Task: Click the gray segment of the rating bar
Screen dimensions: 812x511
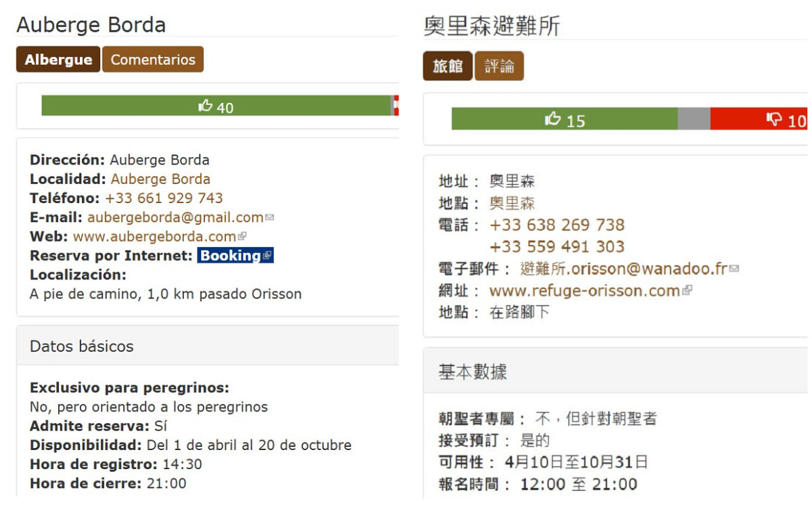Action: (x=694, y=118)
